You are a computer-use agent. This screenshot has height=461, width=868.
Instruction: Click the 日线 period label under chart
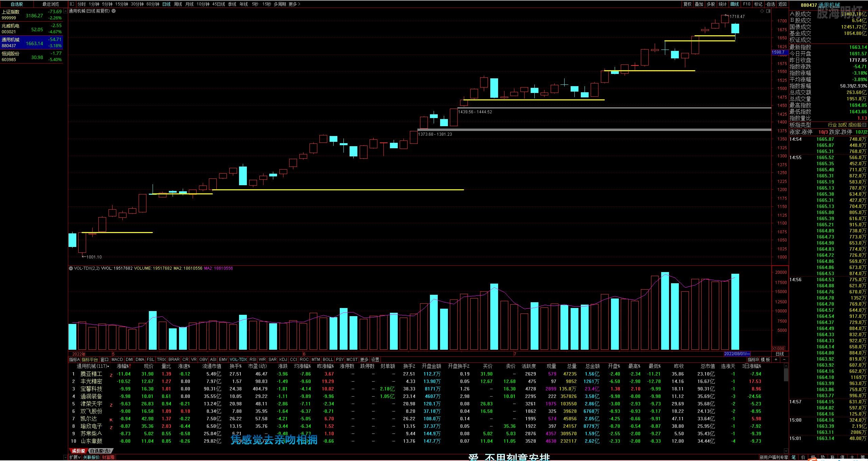click(x=780, y=354)
